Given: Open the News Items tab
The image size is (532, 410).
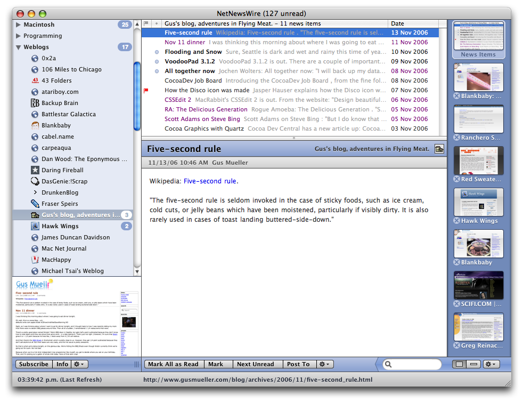Looking at the screenshot, I should [478, 40].
